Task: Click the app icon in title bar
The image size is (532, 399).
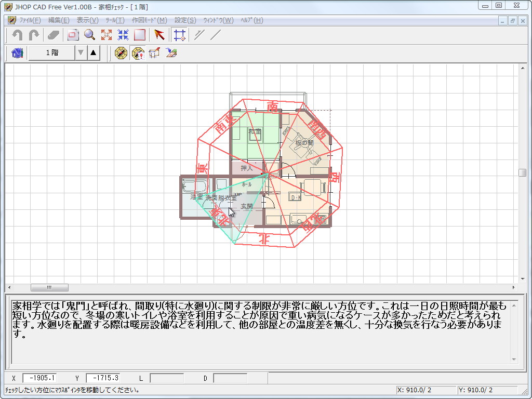Action: pos(8,7)
